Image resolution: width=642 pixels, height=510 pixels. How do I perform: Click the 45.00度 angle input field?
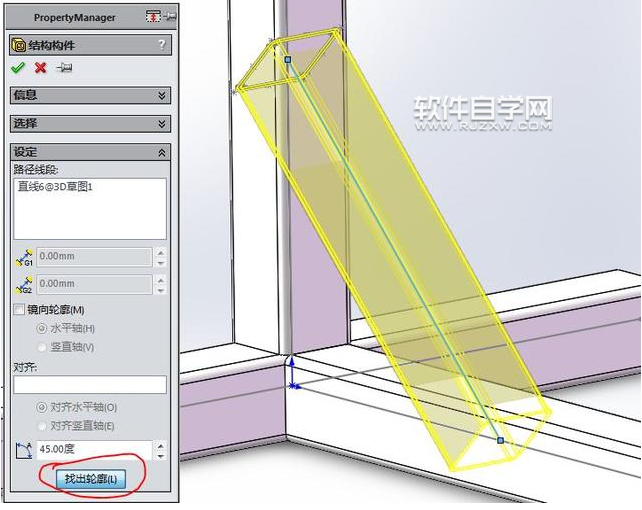click(94, 449)
